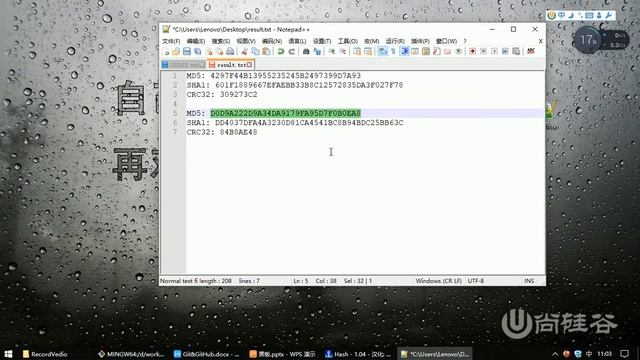
Task: Click the SHA1 value on line 2
Action: [309, 85]
